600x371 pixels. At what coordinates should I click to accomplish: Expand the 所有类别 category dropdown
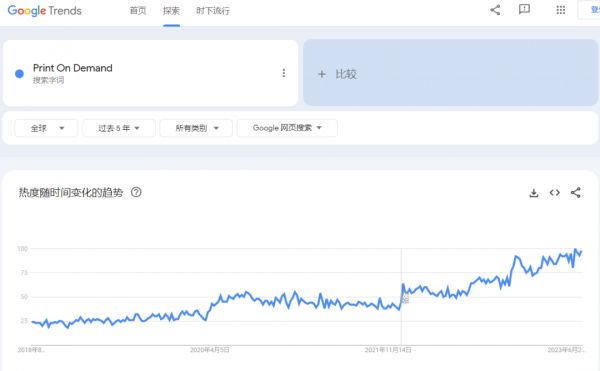[x=196, y=128]
